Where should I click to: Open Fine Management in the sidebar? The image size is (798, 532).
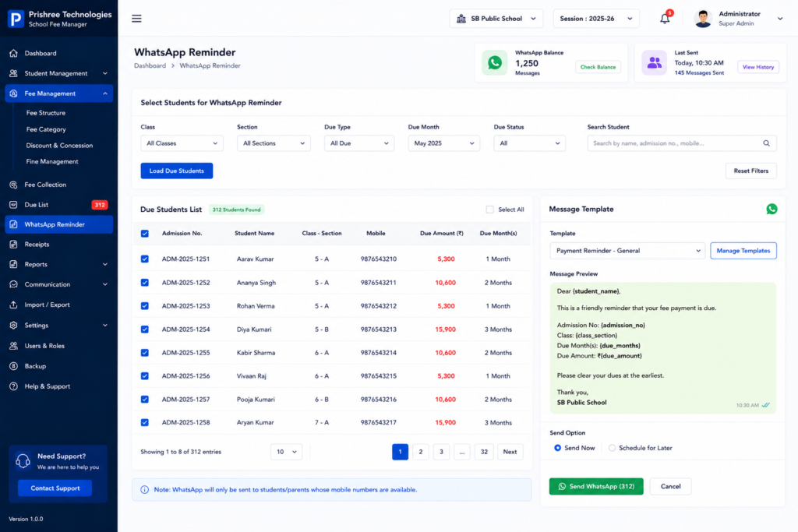(x=52, y=162)
